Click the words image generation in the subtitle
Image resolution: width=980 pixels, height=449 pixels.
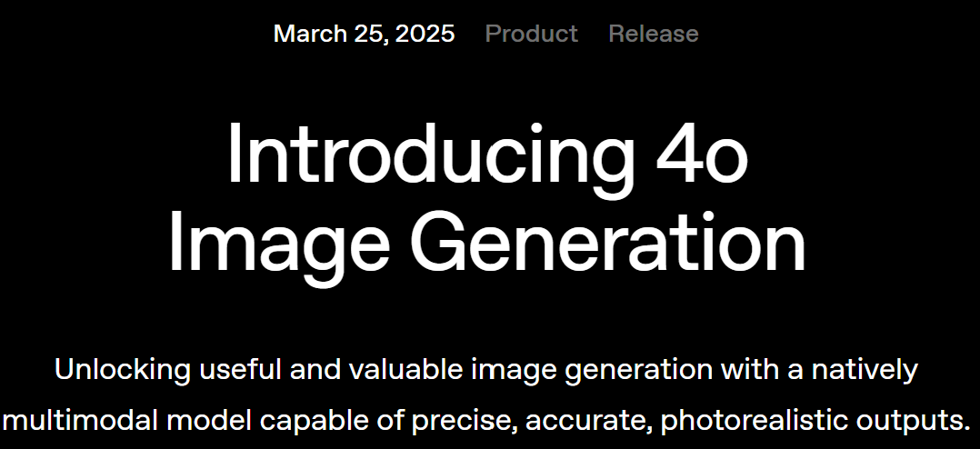591,372
